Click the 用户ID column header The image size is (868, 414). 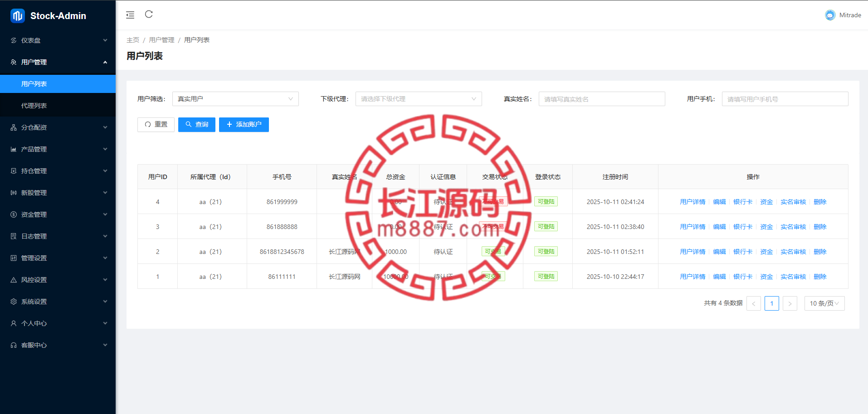click(158, 177)
